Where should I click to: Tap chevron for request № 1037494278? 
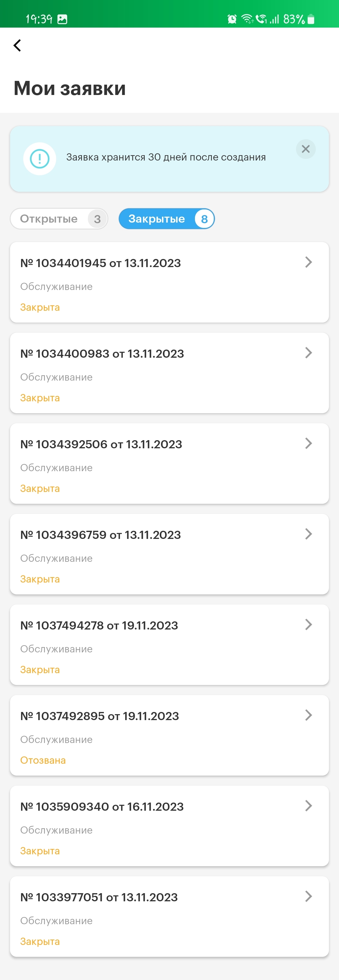click(309, 624)
